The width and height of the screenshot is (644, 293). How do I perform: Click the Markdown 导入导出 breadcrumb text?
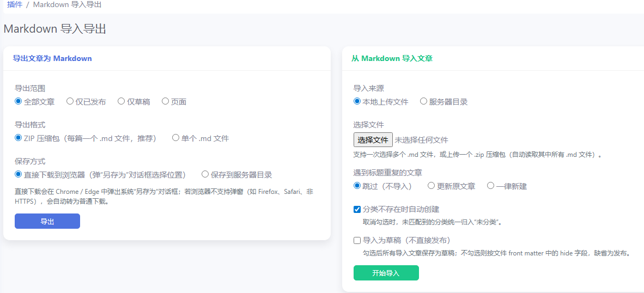pos(68,5)
